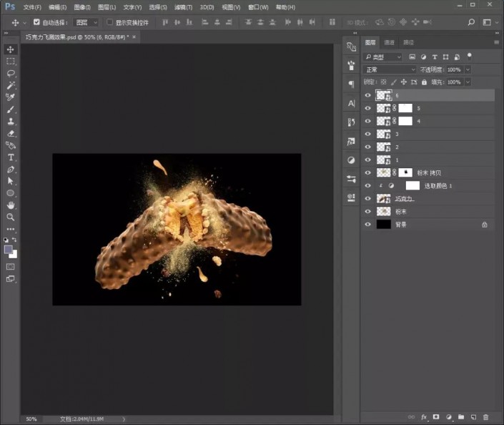Hide the 背景 layer

(x=367, y=224)
